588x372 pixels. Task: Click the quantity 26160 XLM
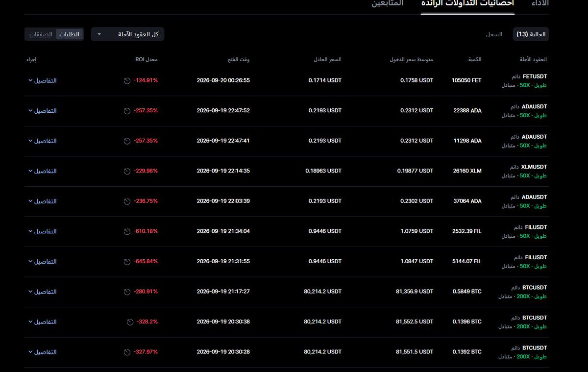point(468,171)
